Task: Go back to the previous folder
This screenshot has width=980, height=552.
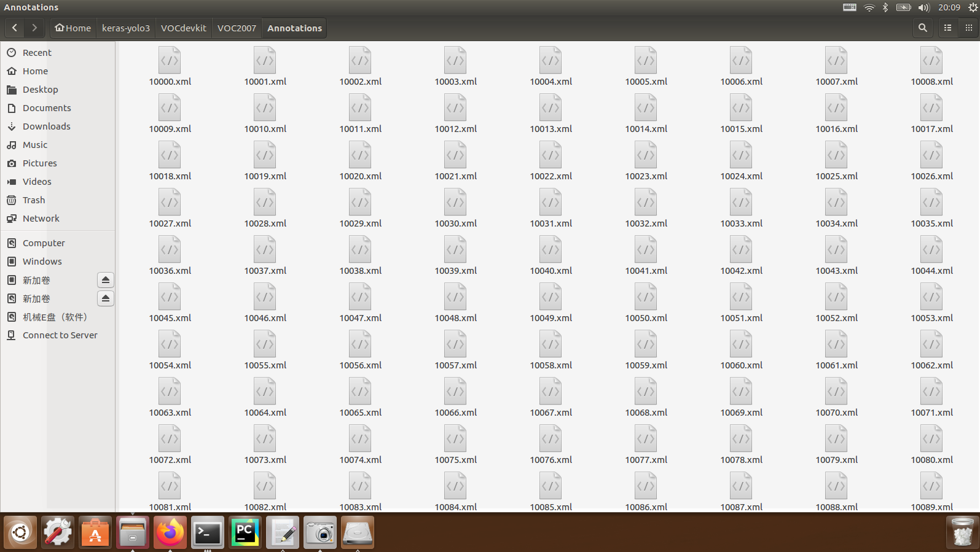Action: (15, 28)
